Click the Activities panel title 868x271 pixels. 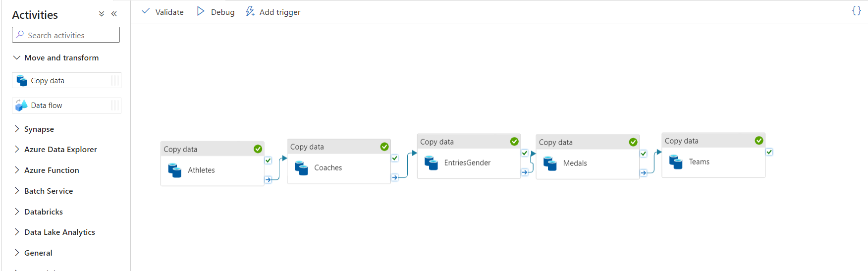[35, 15]
